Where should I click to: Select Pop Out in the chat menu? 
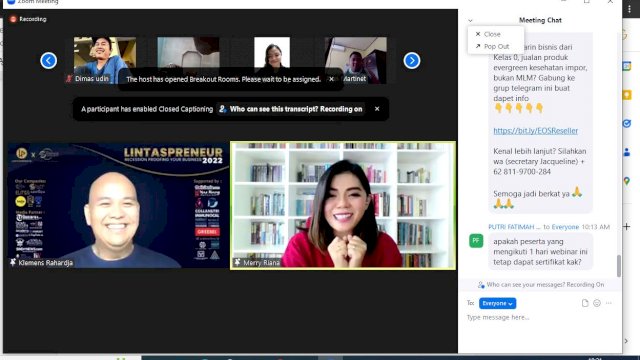(x=492, y=47)
